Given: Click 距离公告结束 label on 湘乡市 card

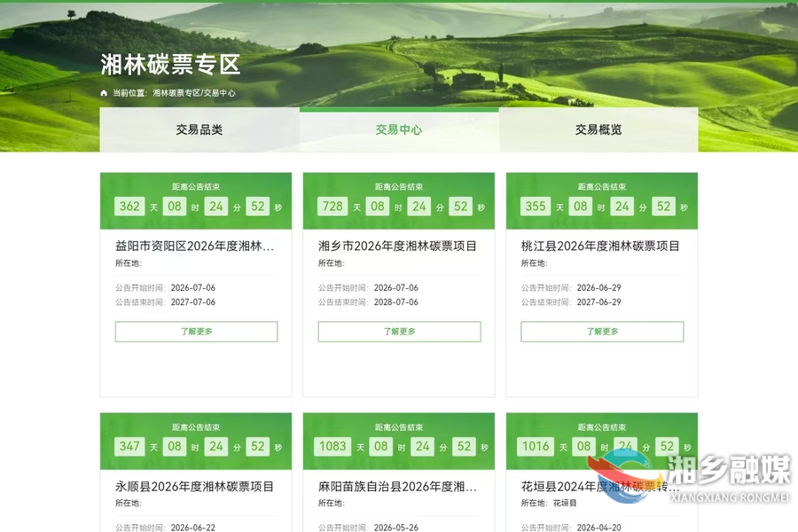Looking at the screenshot, I should 399,187.
